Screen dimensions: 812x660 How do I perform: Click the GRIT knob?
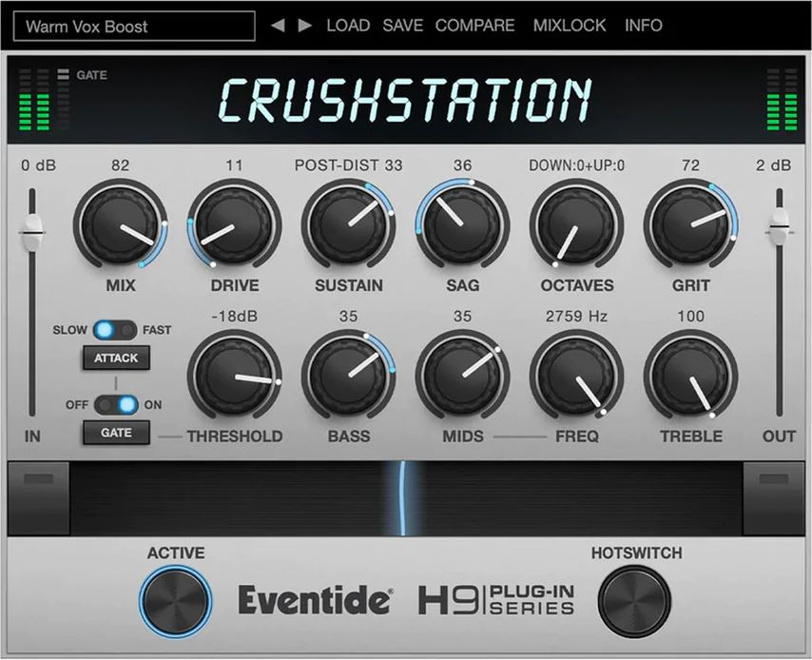[691, 224]
